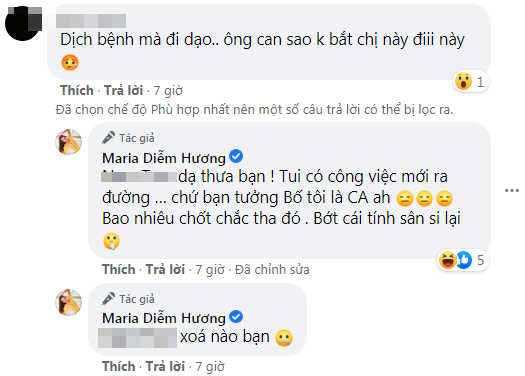Open Maria Diễm Hương's avatar on second reply

click(x=69, y=302)
